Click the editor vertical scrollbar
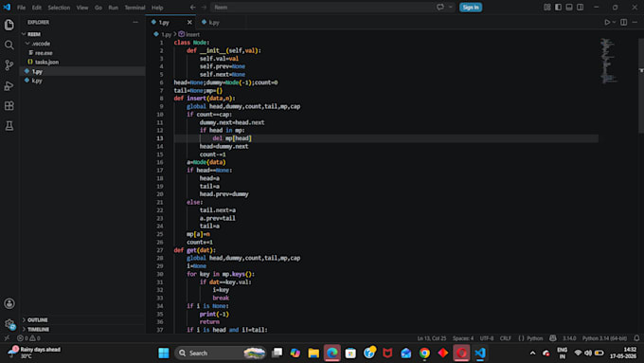 point(641,85)
